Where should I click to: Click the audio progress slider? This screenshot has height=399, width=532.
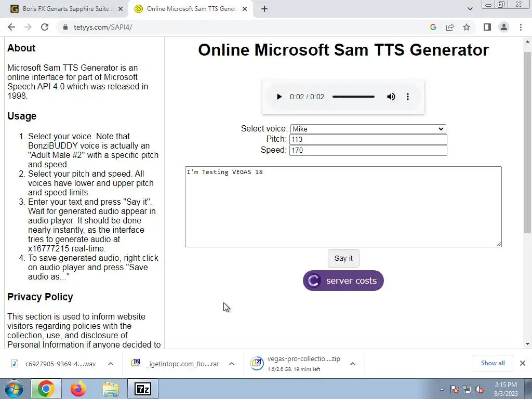pos(353,97)
